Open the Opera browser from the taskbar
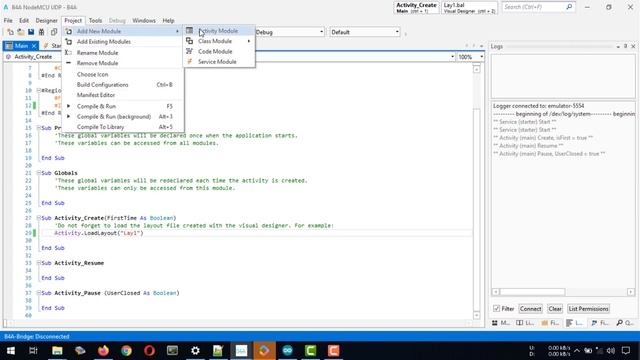The width and height of the screenshot is (640, 360). click(149, 351)
